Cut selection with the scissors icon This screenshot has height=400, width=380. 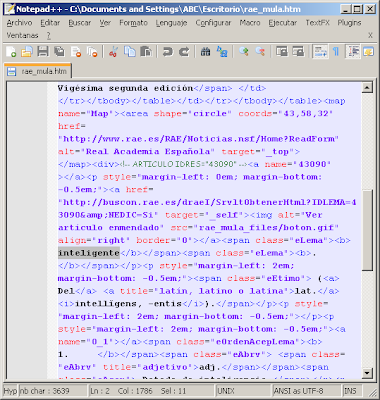pyautogui.click(x=114, y=52)
